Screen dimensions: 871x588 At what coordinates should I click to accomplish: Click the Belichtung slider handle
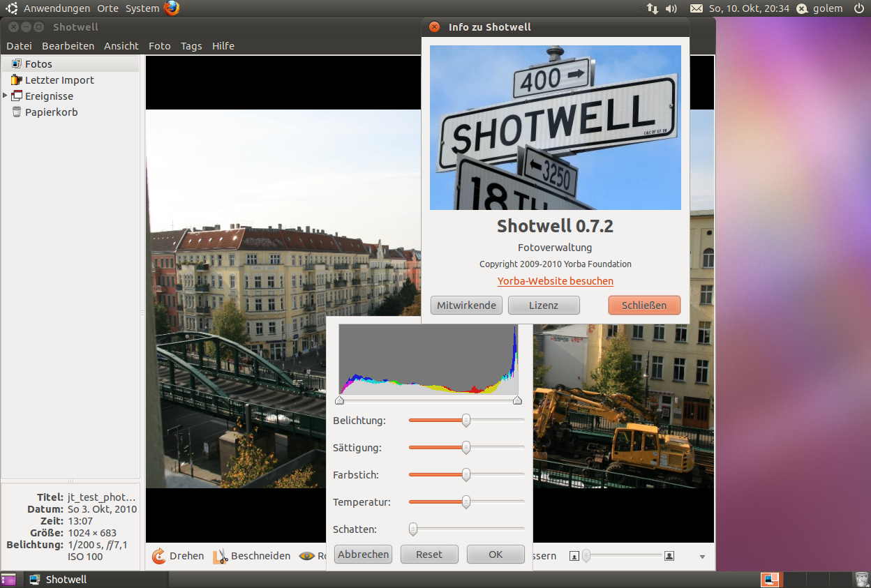click(466, 420)
